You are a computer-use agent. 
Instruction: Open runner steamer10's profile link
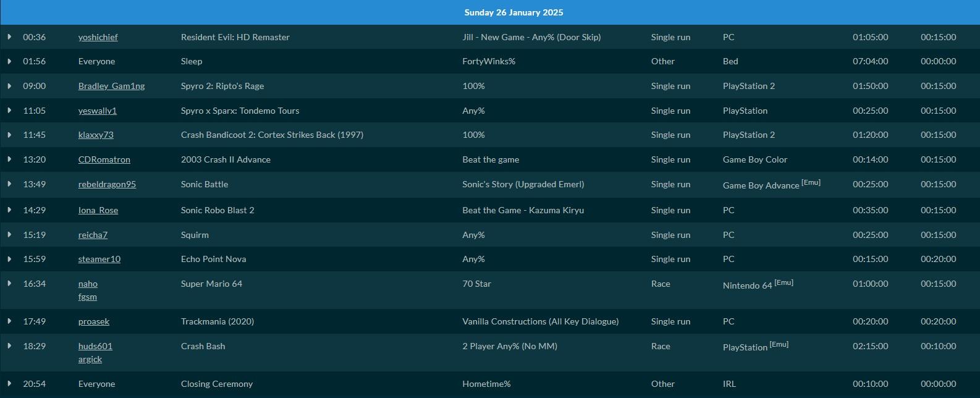pos(99,259)
